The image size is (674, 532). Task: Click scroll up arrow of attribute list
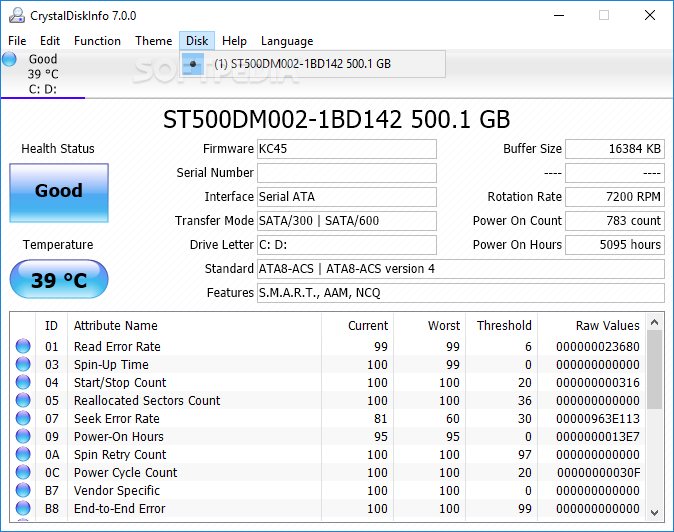pos(655,322)
